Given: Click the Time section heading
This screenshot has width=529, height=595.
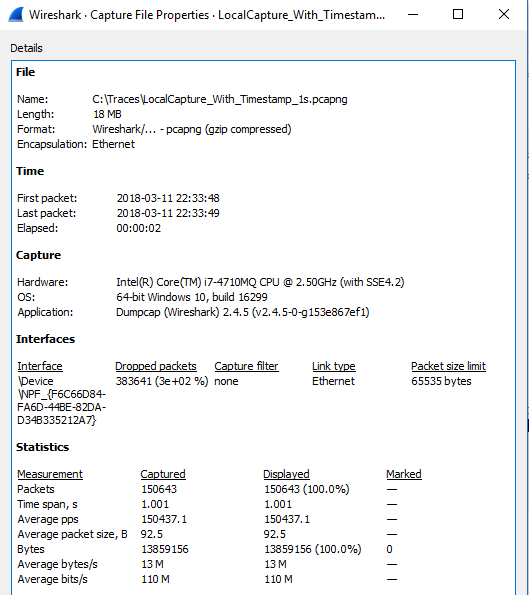Looking at the screenshot, I should tap(30, 171).
